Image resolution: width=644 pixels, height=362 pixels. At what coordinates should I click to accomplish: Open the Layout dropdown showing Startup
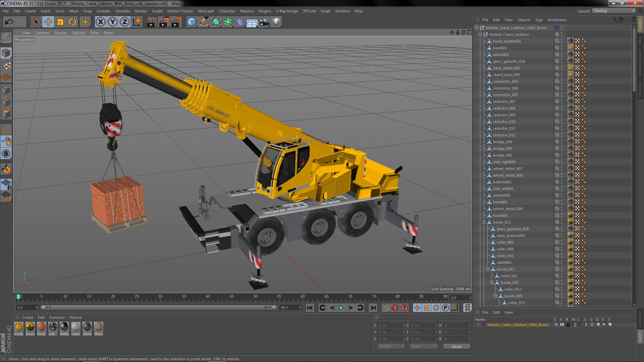tap(614, 11)
